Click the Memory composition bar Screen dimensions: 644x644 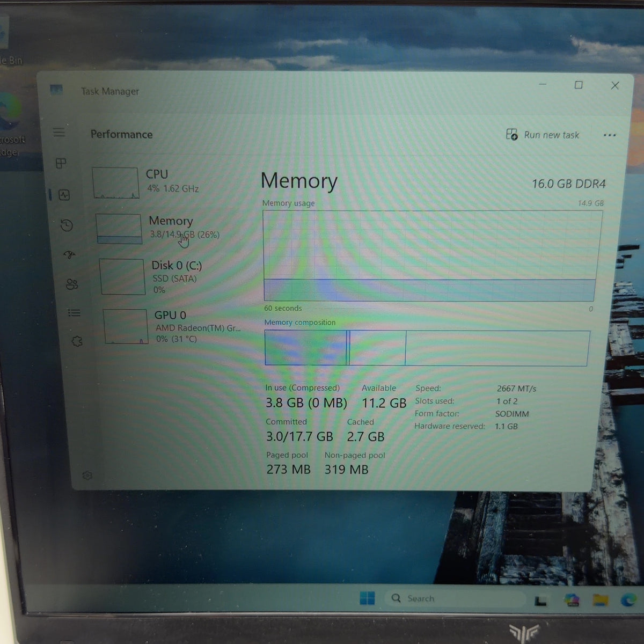(427, 348)
